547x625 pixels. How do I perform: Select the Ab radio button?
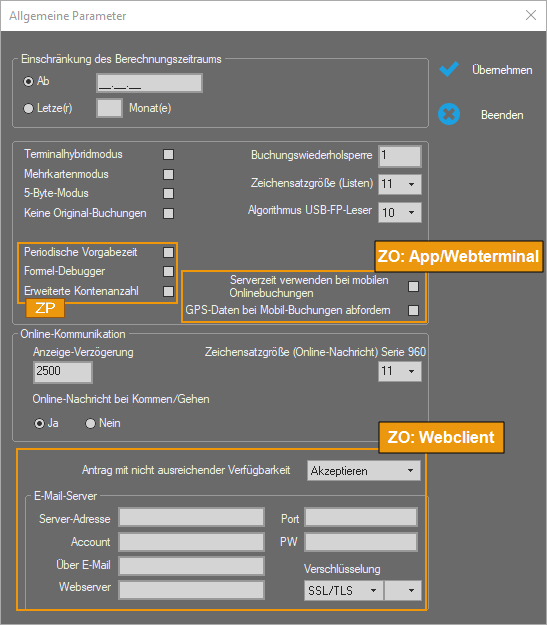[28, 81]
